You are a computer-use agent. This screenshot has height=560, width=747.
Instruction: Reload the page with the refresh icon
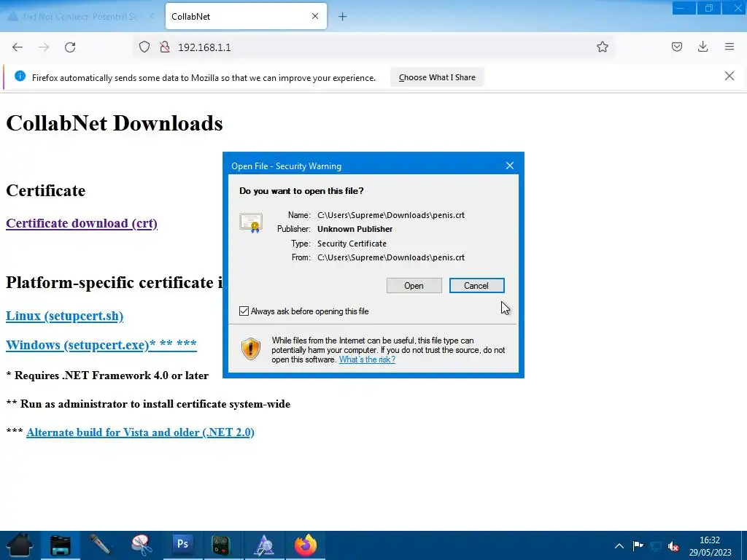click(x=70, y=47)
